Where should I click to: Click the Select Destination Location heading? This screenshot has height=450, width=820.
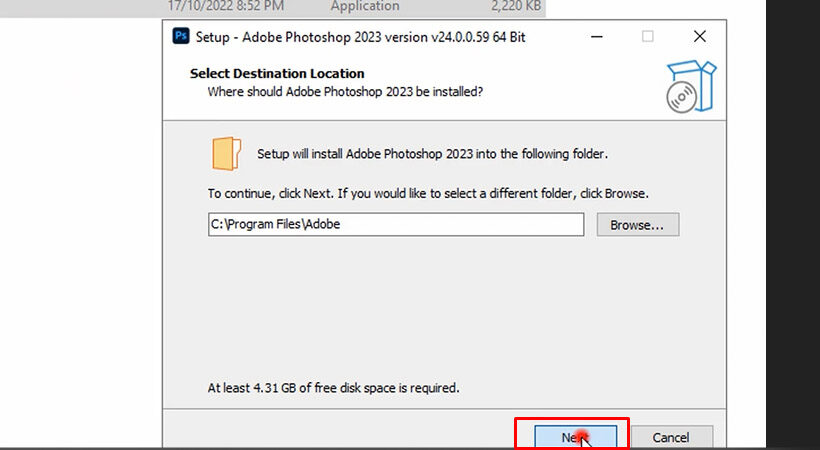point(277,73)
